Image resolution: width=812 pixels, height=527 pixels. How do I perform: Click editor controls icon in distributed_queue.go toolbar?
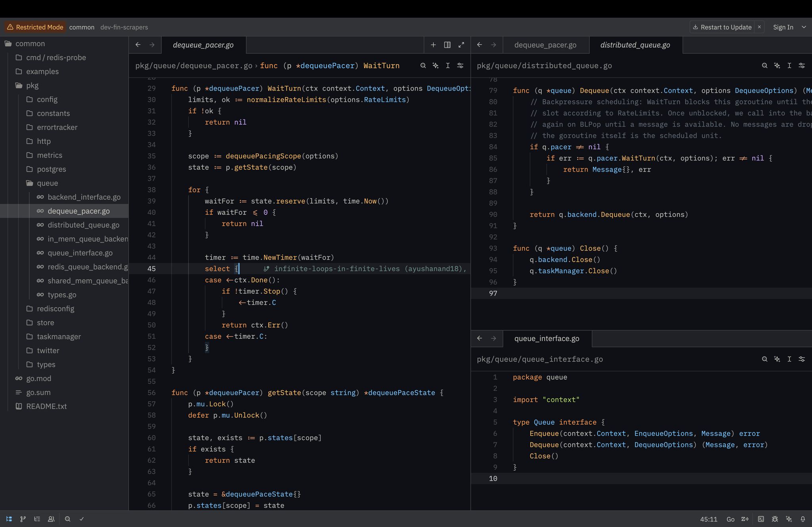tap(802, 66)
